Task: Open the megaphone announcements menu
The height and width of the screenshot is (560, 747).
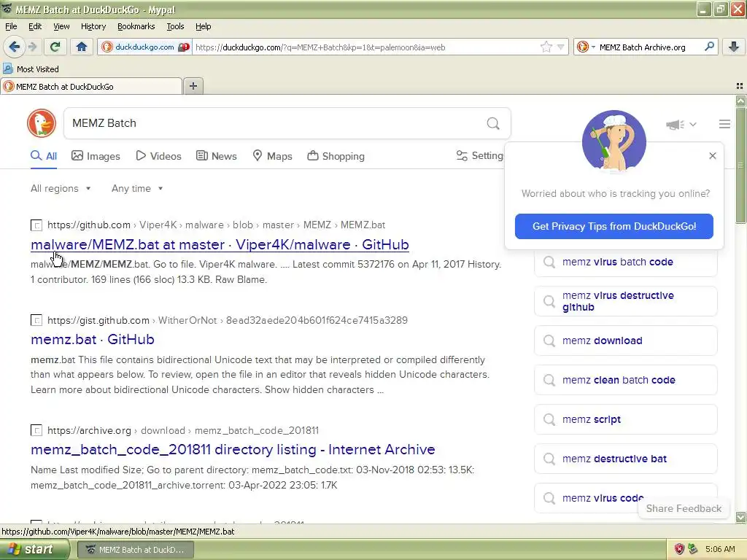Action: point(681,124)
